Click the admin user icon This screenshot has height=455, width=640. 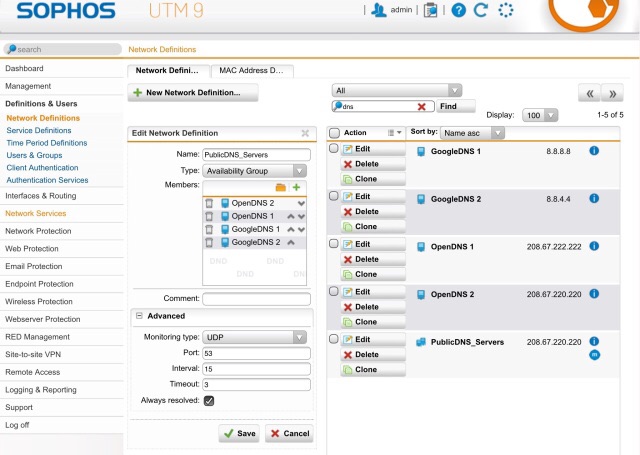click(378, 10)
